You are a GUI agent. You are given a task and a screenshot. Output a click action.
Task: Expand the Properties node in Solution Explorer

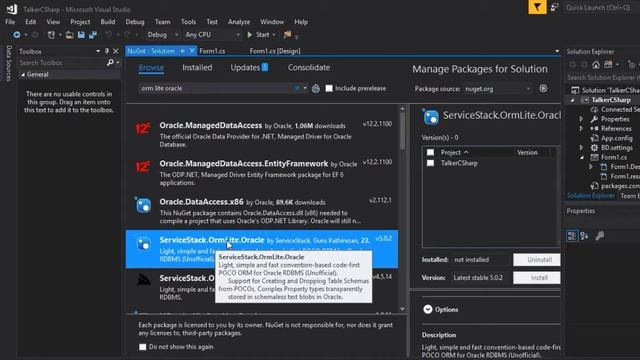tap(581, 119)
